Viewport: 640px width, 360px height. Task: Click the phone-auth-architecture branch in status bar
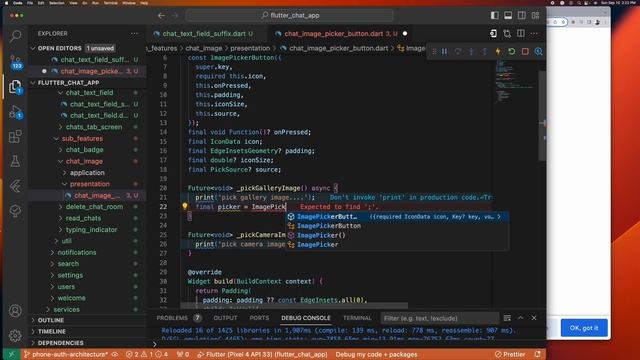(67, 354)
